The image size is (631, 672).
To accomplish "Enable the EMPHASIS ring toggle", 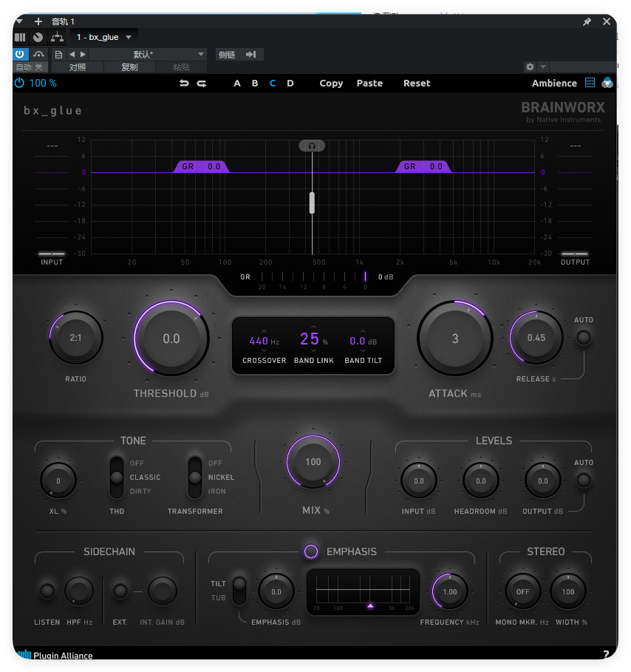I will point(311,551).
